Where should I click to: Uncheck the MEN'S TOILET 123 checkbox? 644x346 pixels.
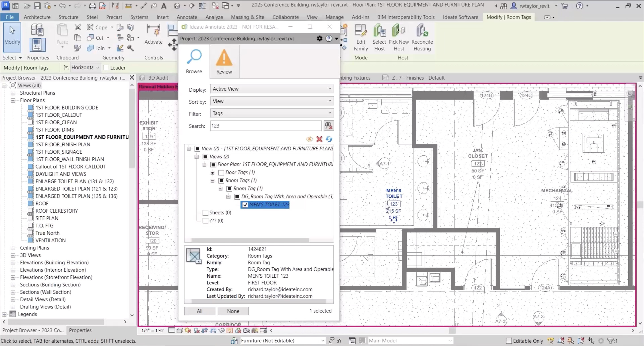[245, 205]
